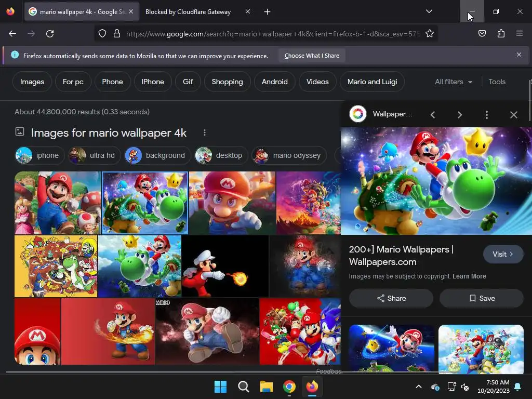Open the Extensions puzzle icon
The width and height of the screenshot is (532, 399).
pos(501,34)
